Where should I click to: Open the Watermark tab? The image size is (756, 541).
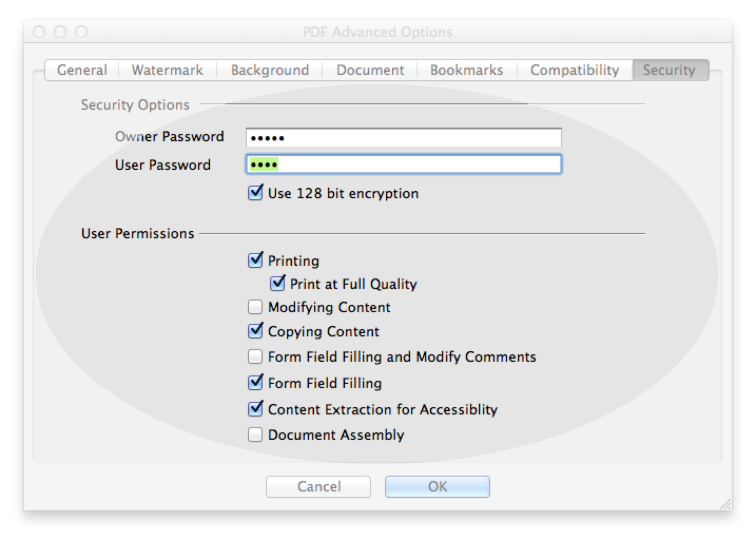[x=167, y=70]
